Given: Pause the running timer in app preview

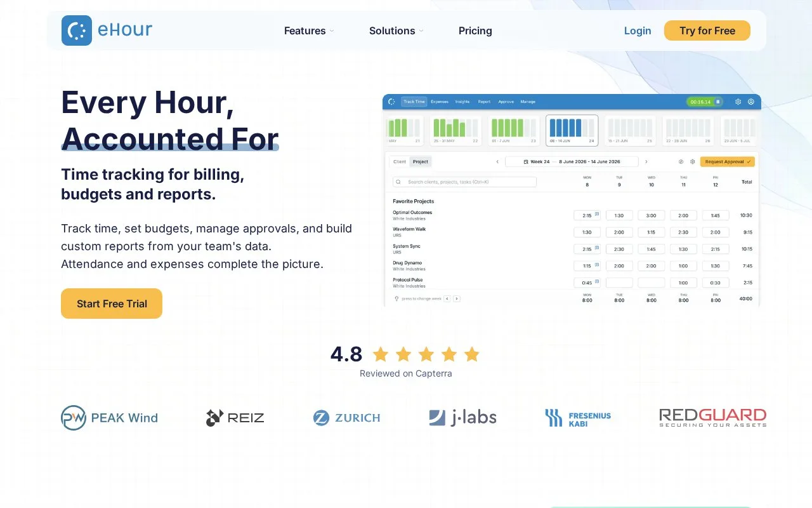Looking at the screenshot, I should [x=718, y=102].
